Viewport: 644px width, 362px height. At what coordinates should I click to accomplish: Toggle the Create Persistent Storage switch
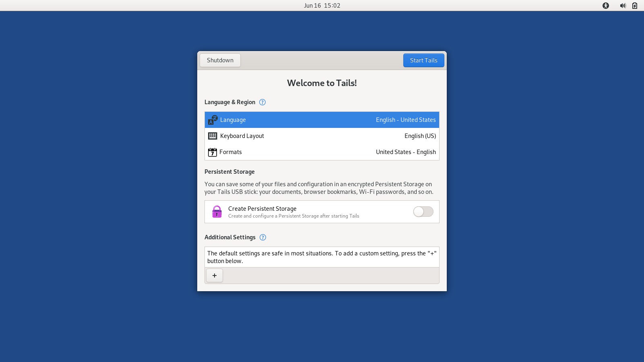point(423,212)
